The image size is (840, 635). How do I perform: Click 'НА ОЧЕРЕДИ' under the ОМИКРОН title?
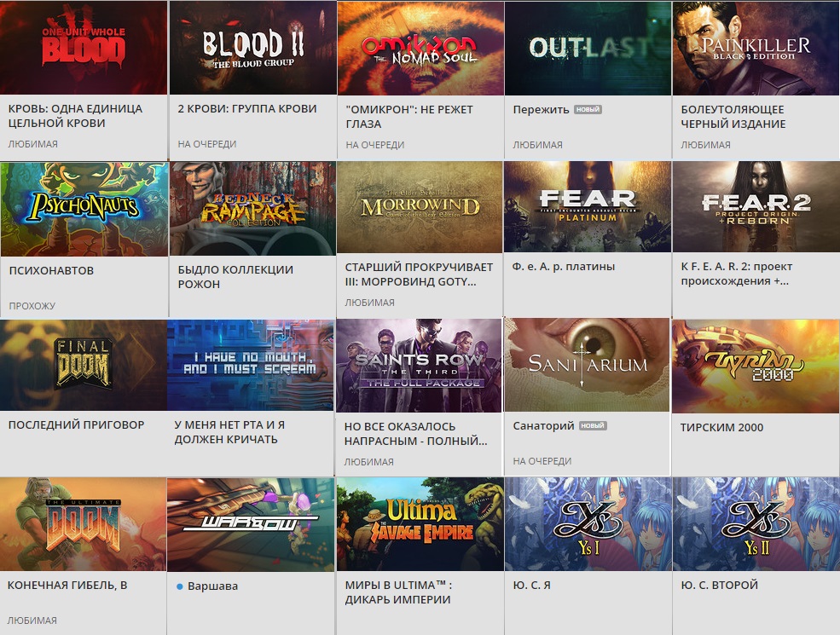375,145
